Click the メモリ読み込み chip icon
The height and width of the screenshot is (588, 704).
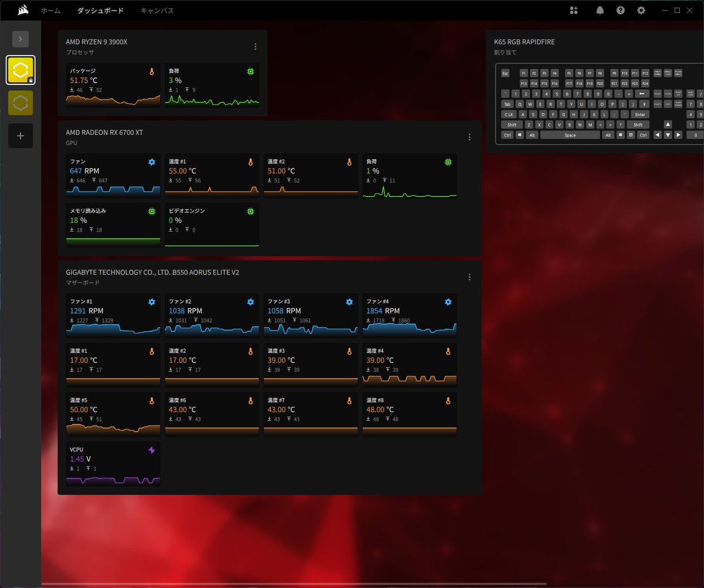(151, 211)
